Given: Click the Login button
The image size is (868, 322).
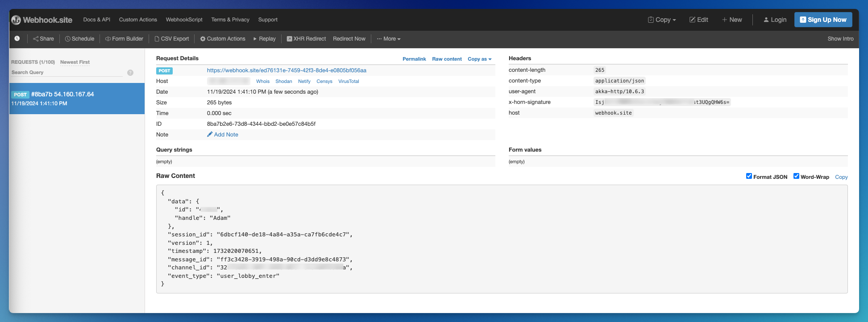Looking at the screenshot, I should tap(775, 20).
